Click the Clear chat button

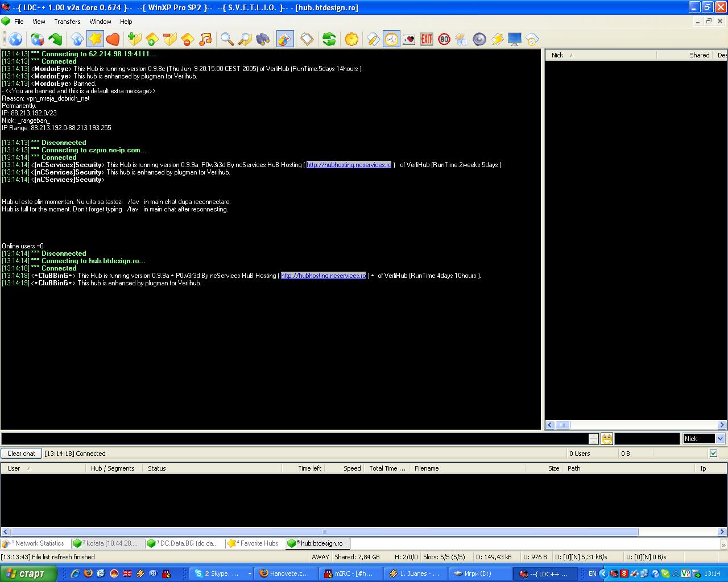coord(21,454)
